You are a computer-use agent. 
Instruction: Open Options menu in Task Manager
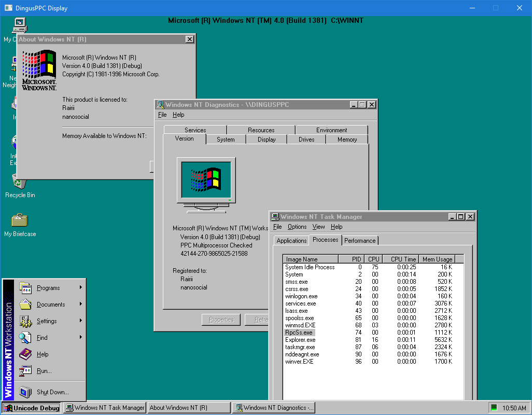pos(297,227)
